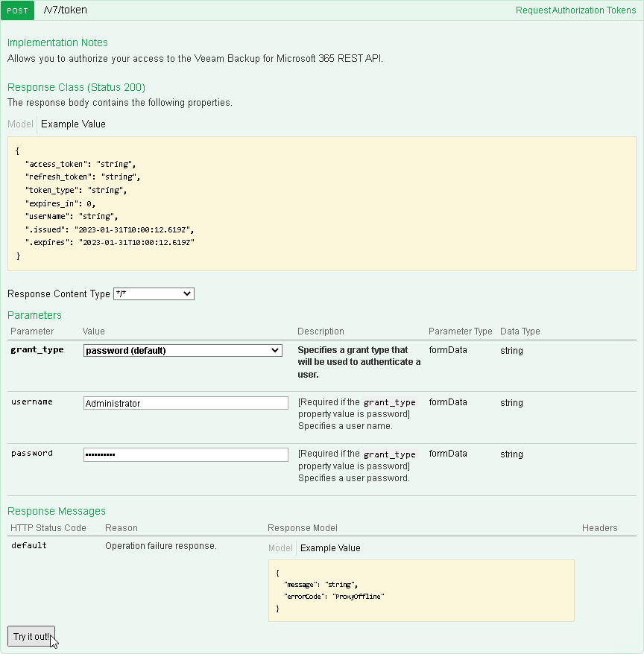Viewport: 644px width, 654px height.
Task: Click the HTTP Status Code column header
Action: (48, 528)
